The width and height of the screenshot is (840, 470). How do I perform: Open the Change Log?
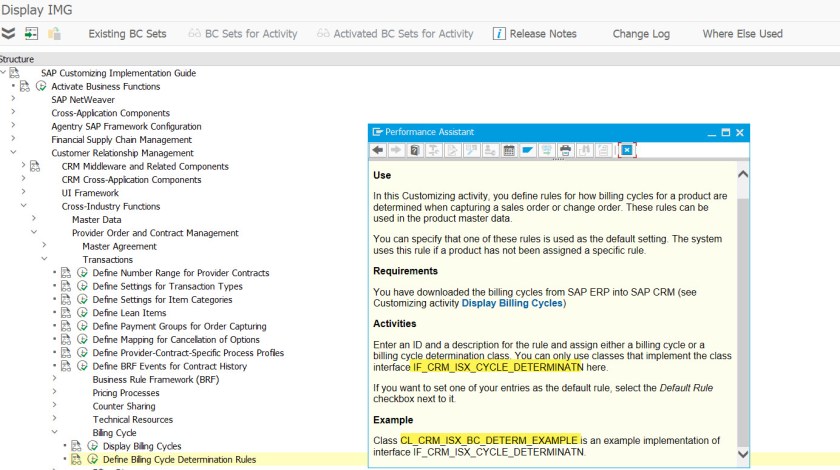(641, 34)
